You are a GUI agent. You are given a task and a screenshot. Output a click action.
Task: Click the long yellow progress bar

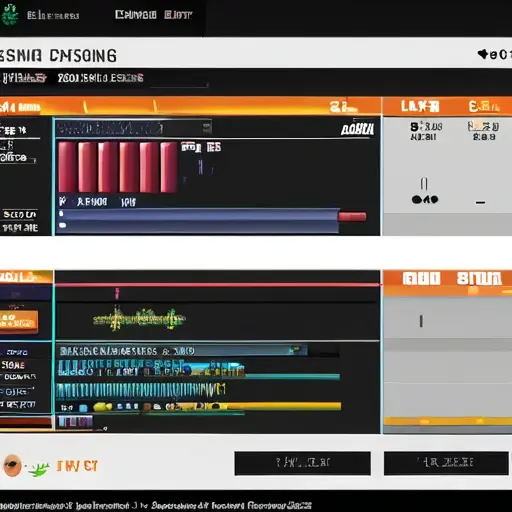283,406
